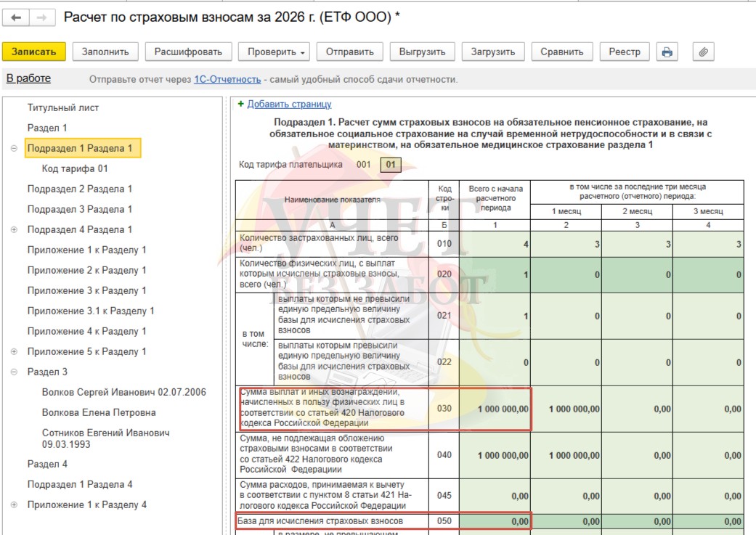The image size is (756, 535).
Task: Expand the Подраздел 4 Раздела 1 node
Action: point(14,230)
